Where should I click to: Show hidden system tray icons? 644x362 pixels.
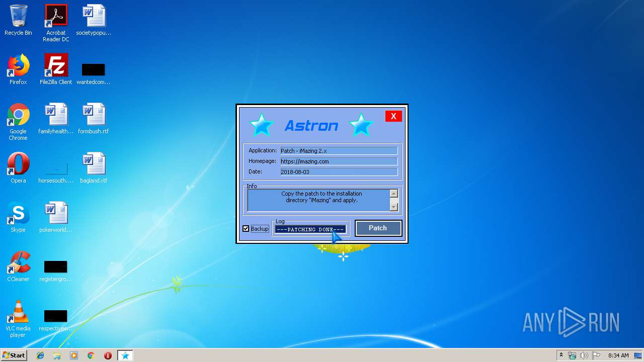pos(561,355)
